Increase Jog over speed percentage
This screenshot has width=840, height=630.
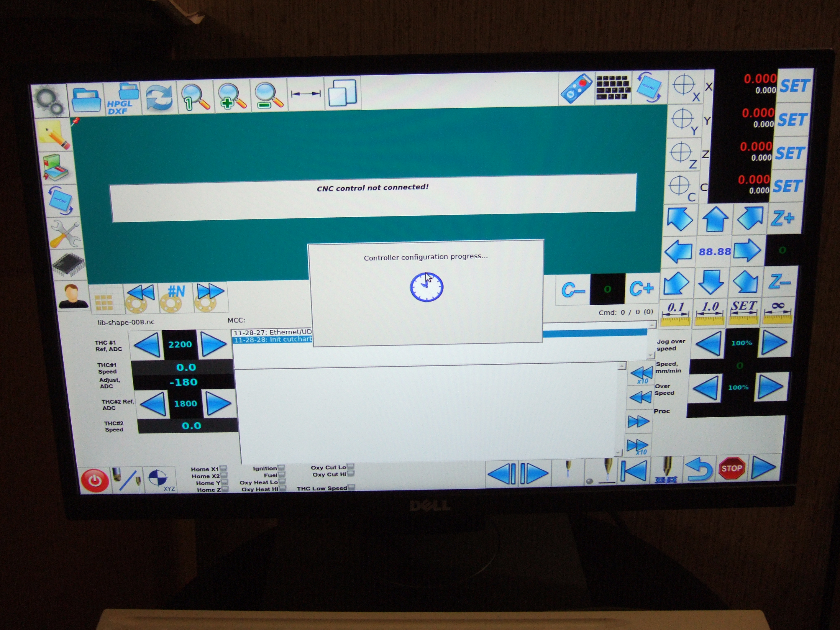tap(774, 342)
